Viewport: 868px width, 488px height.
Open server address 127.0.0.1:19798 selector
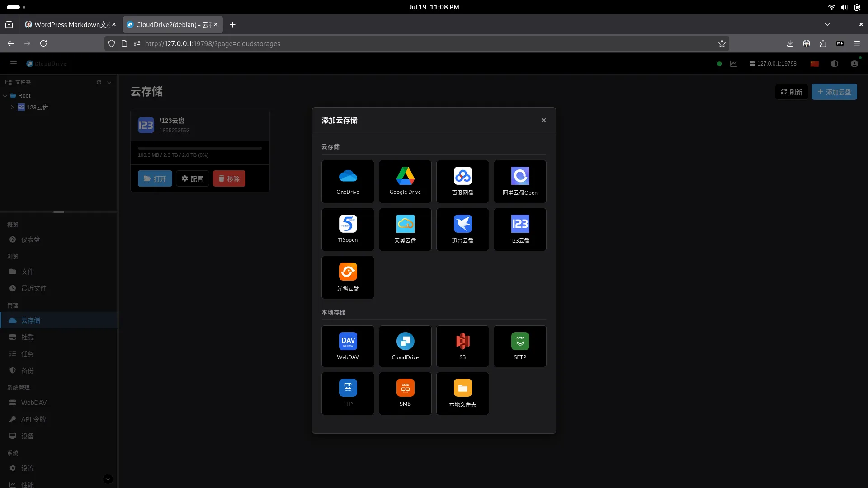click(x=773, y=64)
